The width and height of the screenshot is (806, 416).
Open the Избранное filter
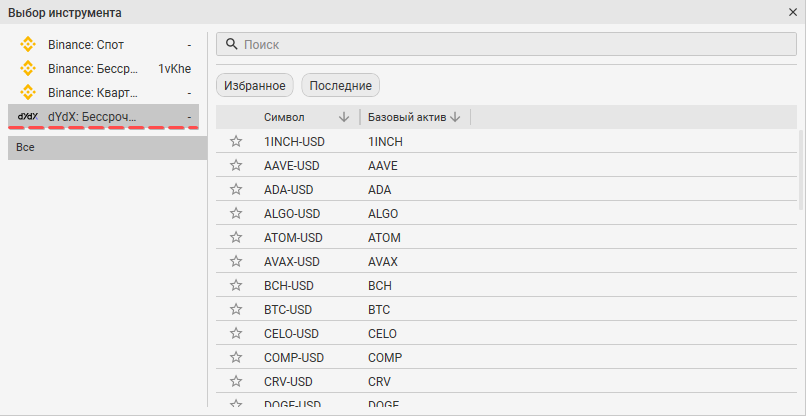[254, 85]
